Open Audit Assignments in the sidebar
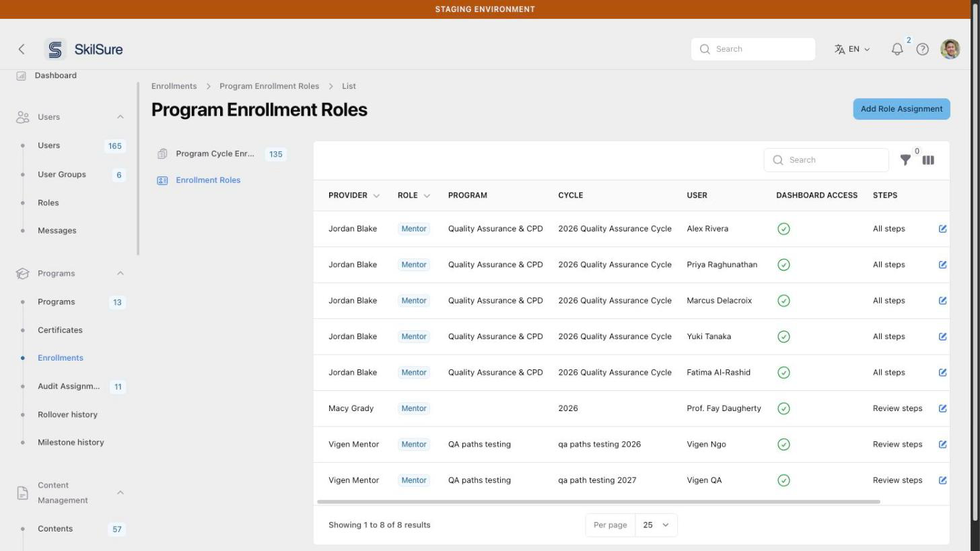This screenshot has width=980, height=551. 69,386
